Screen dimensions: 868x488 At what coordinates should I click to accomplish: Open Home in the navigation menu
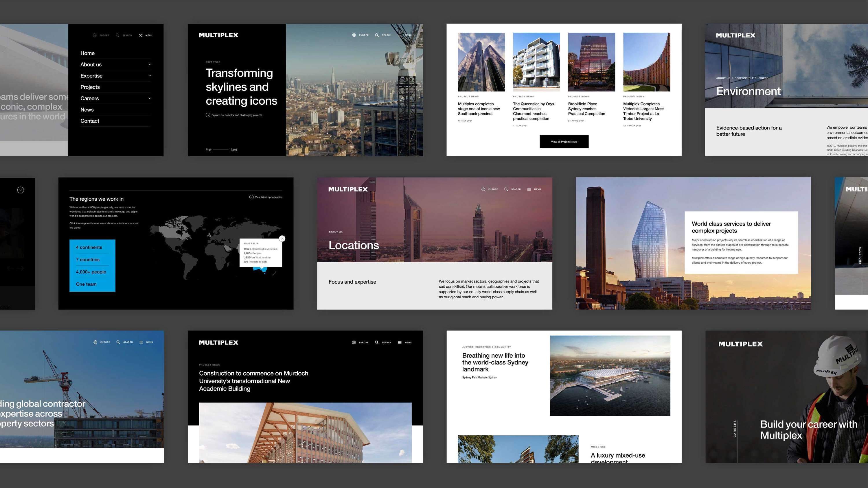pyautogui.click(x=88, y=53)
